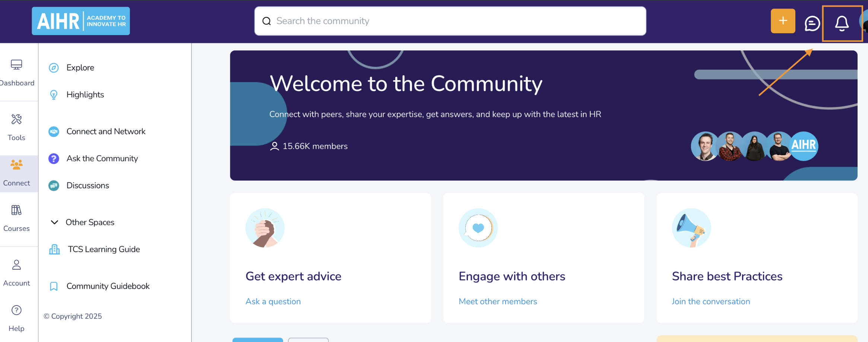Viewport: 868px width, 342px height.
Task: Open the Connect and Network space
Action: tap(106, 131)
